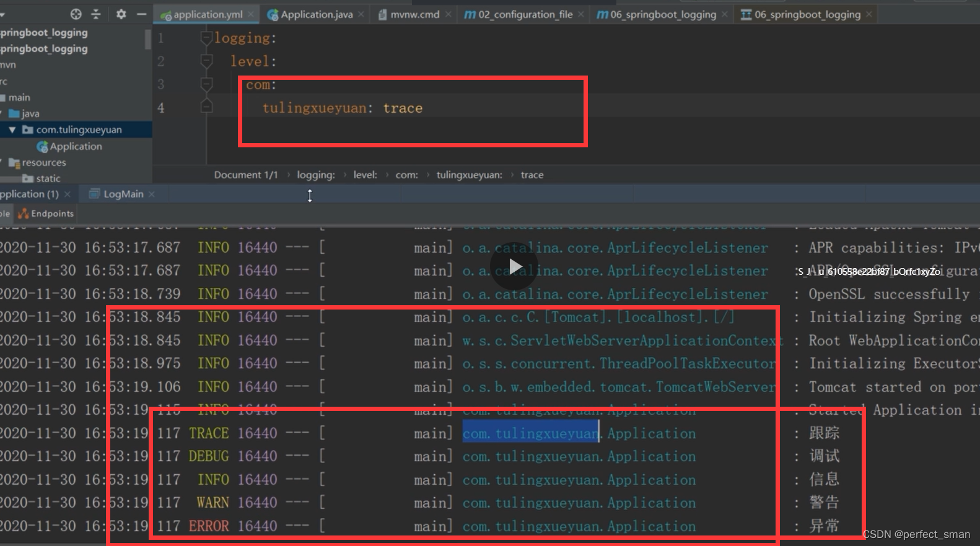The image size is (980, 546).
Task: Switch to the application.yml tab
Action: 208,14
